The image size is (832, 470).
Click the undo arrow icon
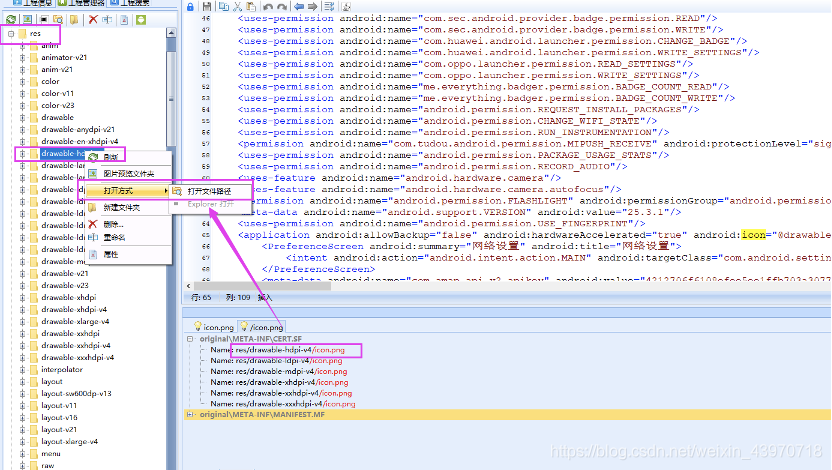click(x=268, y=6)
